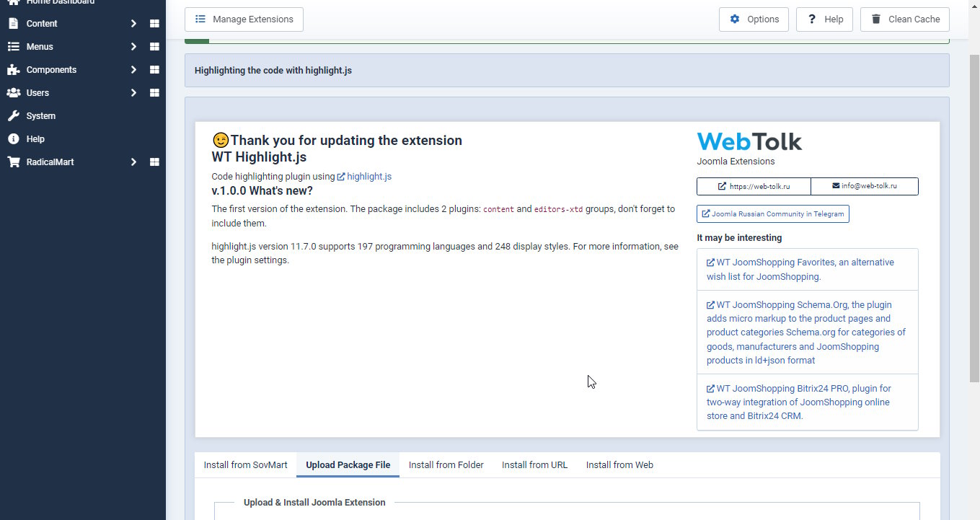Image resolution: width=980 pixels, height=520 pixels.
Task: Open the Options gear button
Action: click(754, 19)
